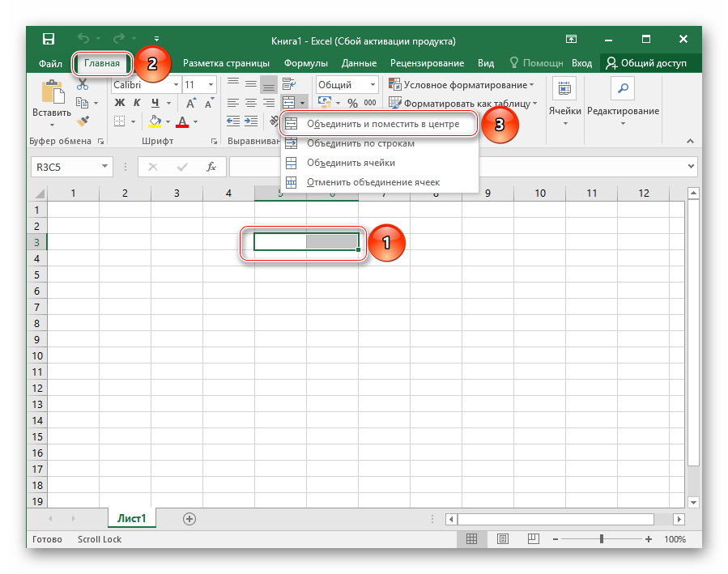The height and width of the screenshot is (574, 728).
Task: Collapse the ribbon with the chevron
Action: tap(691, 141)
